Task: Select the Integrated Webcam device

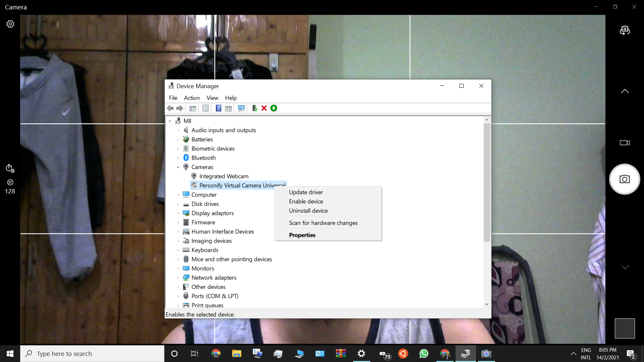Action: (x=224, y=176)
